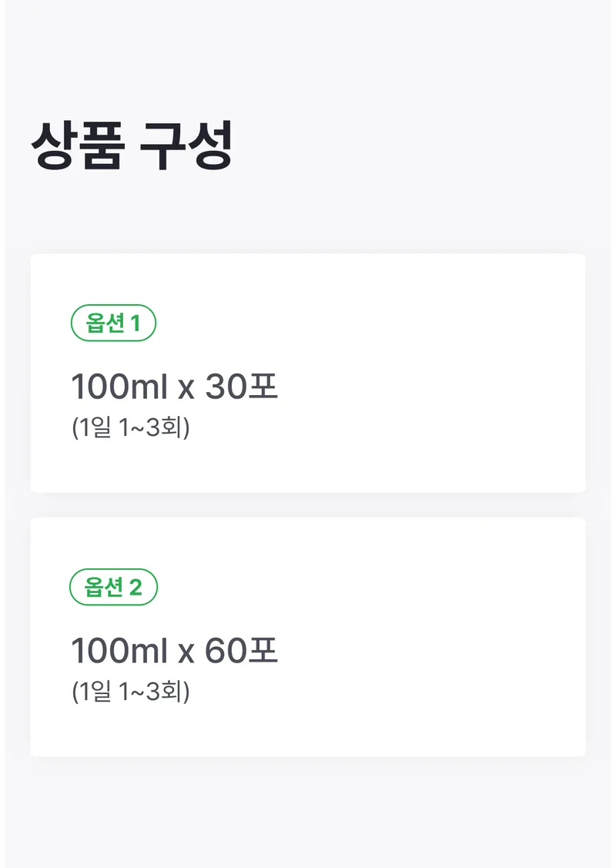This screenshot has height=868, width=616.
Task: Click the x symbol before 30포
Action: click(x=186, y=389)
